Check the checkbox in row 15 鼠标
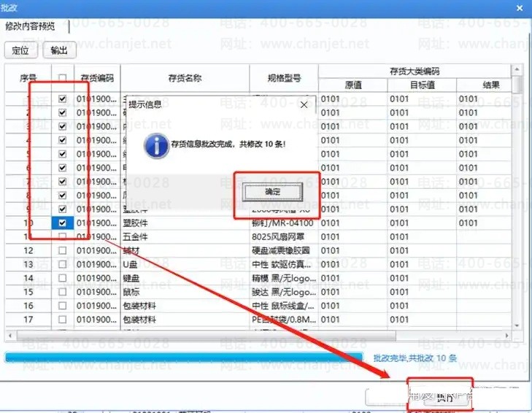 [x=63, y=292]
